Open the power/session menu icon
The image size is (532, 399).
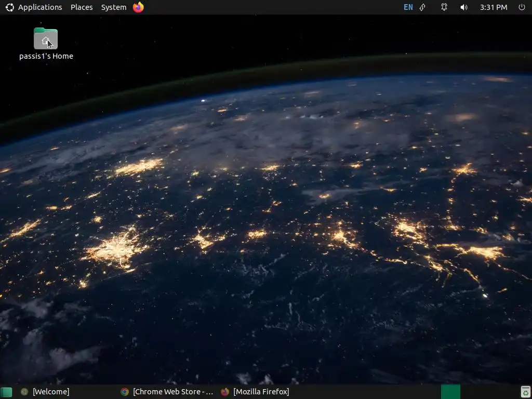click(x=522, y=7)
